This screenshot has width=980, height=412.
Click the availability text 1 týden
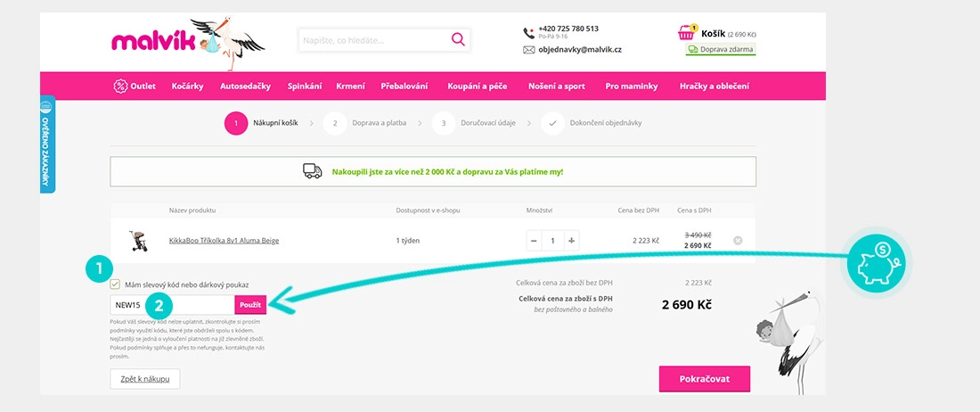(x=410, y=241)
